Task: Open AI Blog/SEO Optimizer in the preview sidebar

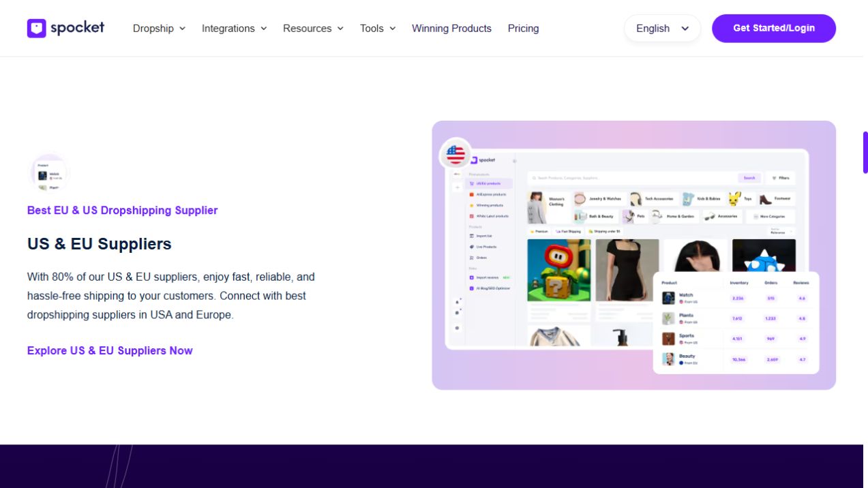Action: coord(489,288)
